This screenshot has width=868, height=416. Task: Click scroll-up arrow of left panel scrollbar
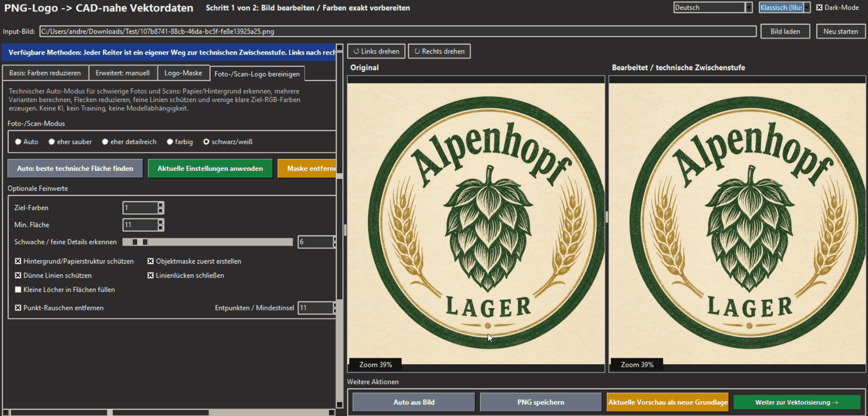(x=339, y=47)
